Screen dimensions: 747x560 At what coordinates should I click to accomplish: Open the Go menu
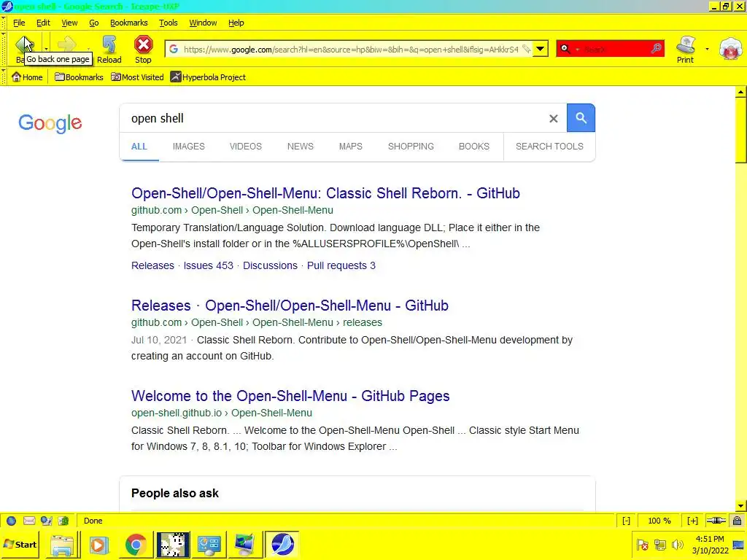pyautogui.click(x=94, y=23)
